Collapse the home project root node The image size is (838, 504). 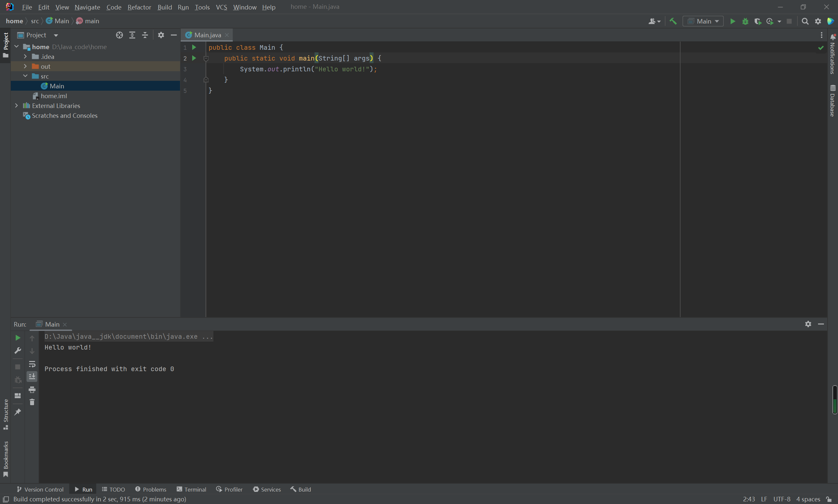(x=16, y=46)
